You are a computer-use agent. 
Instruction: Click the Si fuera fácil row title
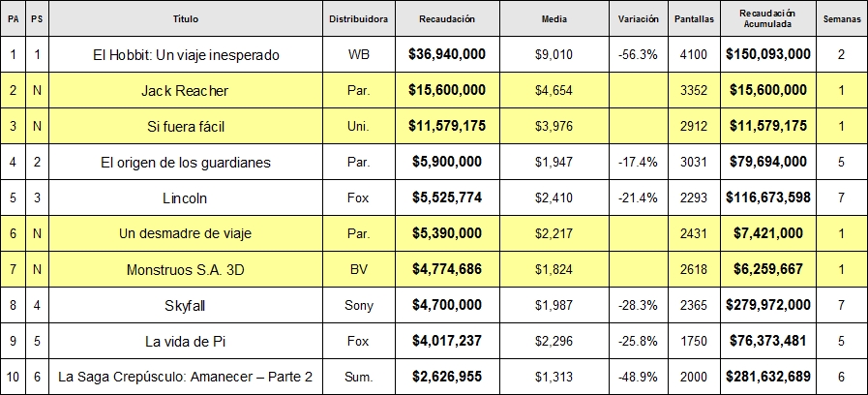coord(186,126)
